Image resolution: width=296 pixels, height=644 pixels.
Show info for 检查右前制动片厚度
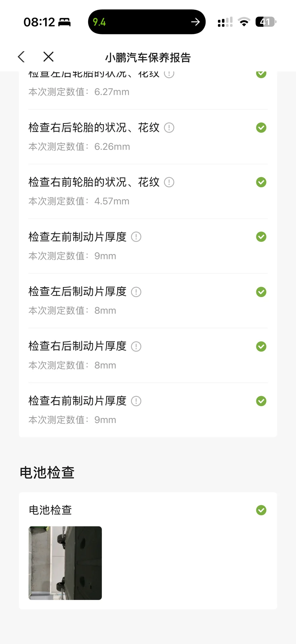pos(136,401)
